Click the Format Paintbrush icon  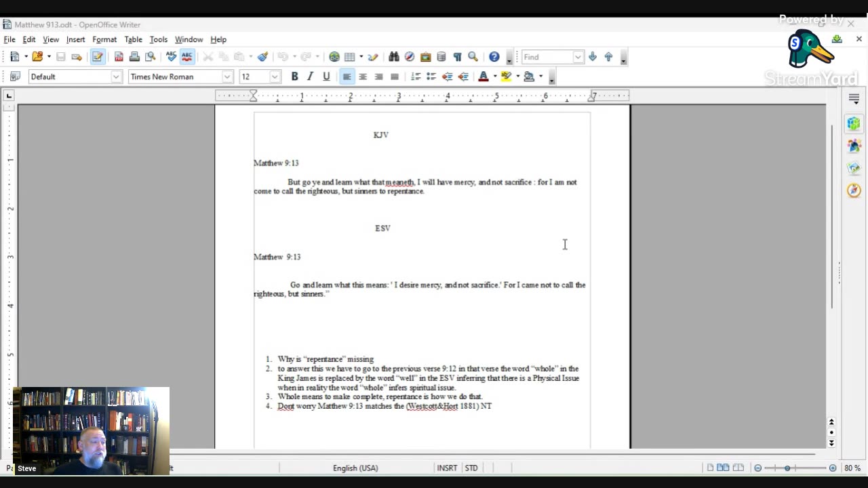[263, 57]
